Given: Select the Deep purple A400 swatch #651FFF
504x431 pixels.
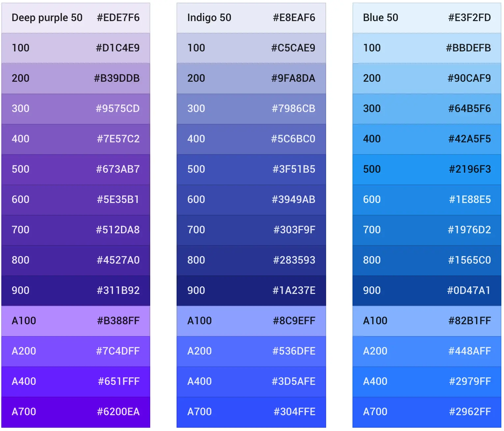Looking at the screenshot, I should coord(76,382).
